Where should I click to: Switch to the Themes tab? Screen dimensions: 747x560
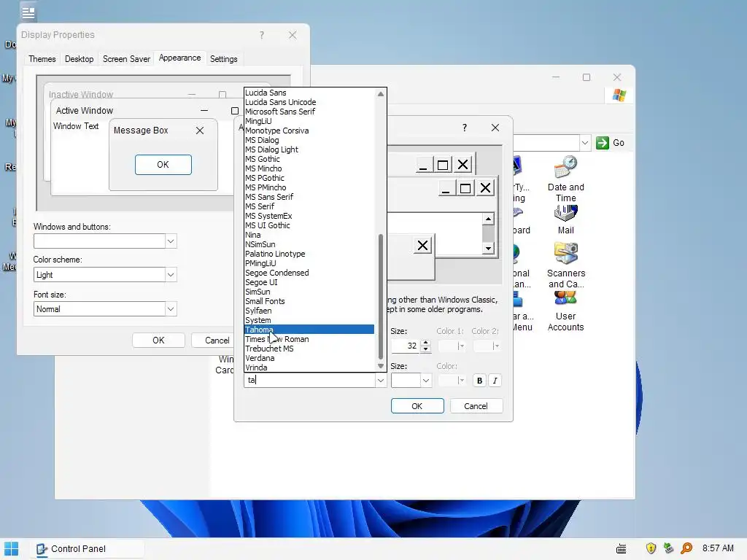(42, 59)
